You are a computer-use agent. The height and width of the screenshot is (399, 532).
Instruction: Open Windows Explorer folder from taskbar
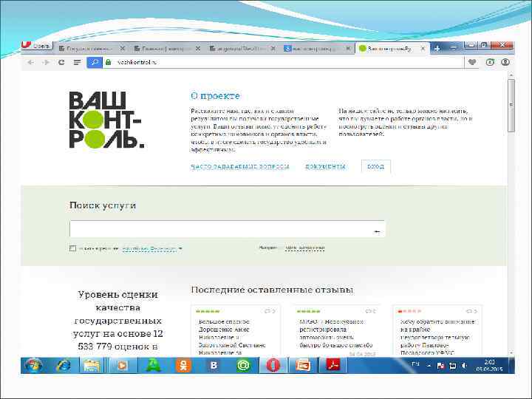(x=92, y=366)
